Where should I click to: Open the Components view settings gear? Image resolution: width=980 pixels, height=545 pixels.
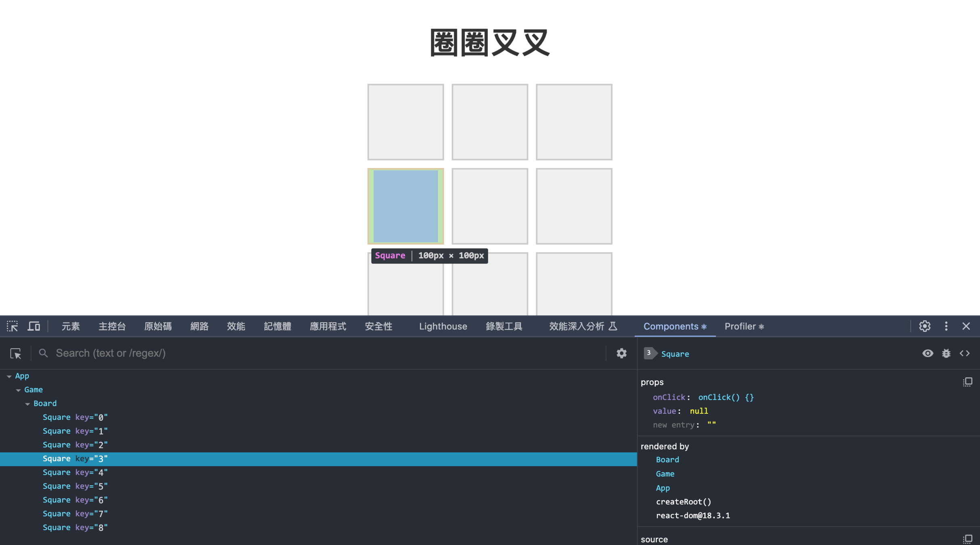[x=621, y=354]
